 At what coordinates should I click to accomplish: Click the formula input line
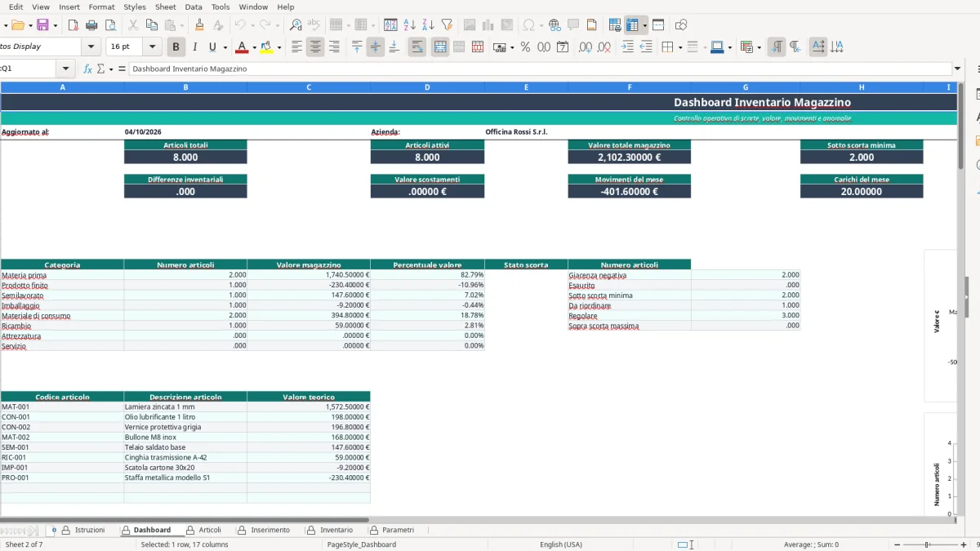(x=540, y=69)
